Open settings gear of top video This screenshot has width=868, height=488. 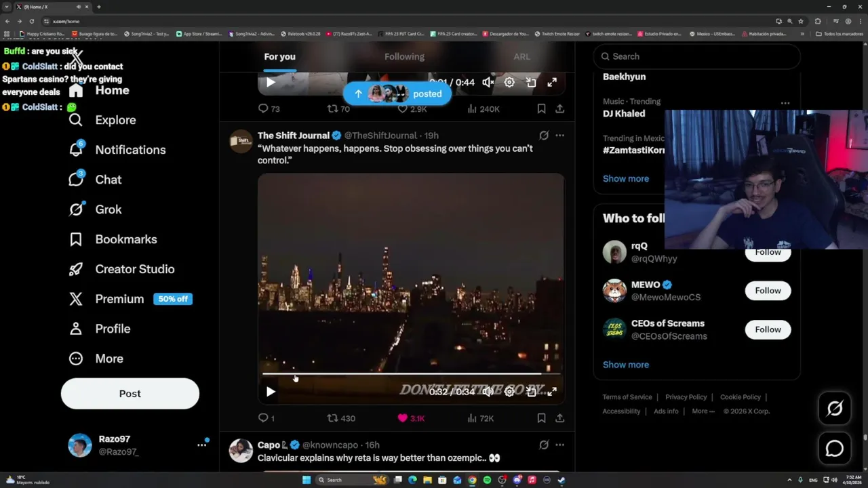pyautogui.click(x=509, y=83)
